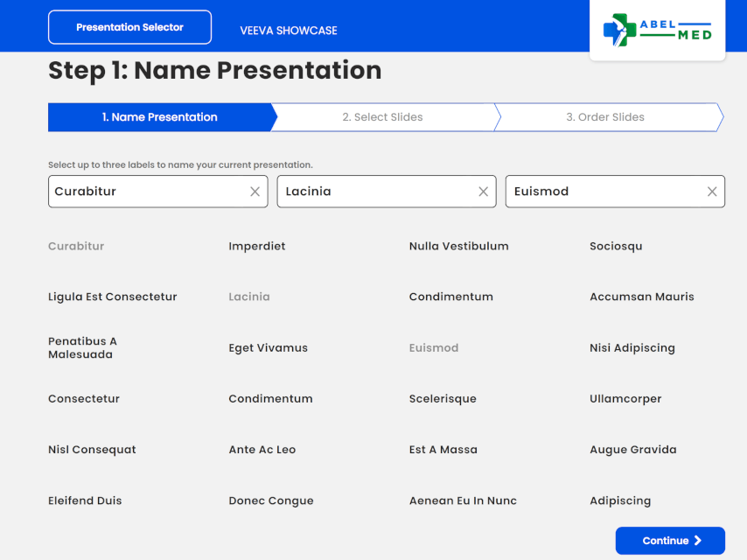The height and width of the screenshot is (560, 747).
Task: Open the Name Presentation step tab
Action: [x=159, y=117]
